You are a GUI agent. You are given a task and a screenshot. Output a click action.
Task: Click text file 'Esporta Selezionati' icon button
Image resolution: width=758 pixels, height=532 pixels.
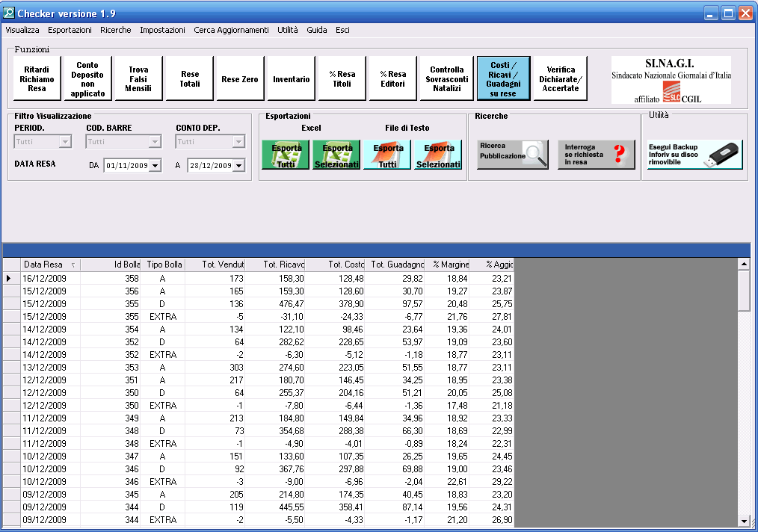[438, 154]
